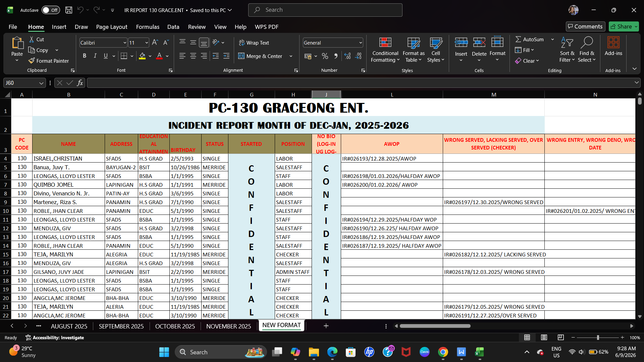Expand the Name Box dropdown arrow
644x362 pixels.
41,83
